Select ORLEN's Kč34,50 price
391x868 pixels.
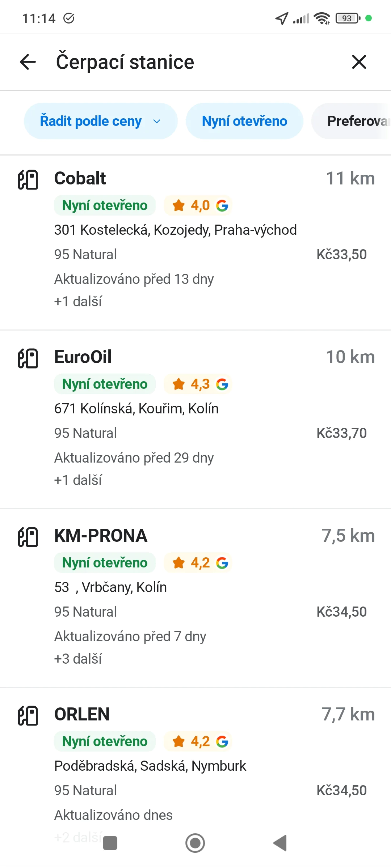[x=341, y=790]
